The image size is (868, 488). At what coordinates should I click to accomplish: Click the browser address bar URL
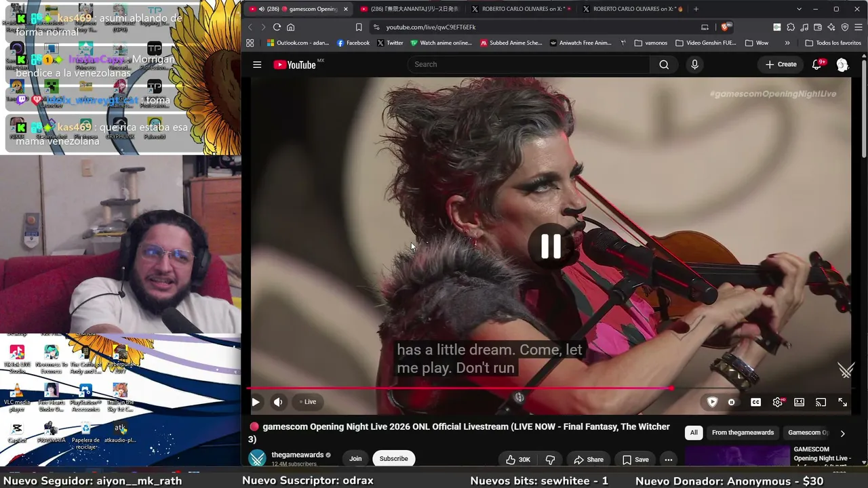click(x=431, y=27)
